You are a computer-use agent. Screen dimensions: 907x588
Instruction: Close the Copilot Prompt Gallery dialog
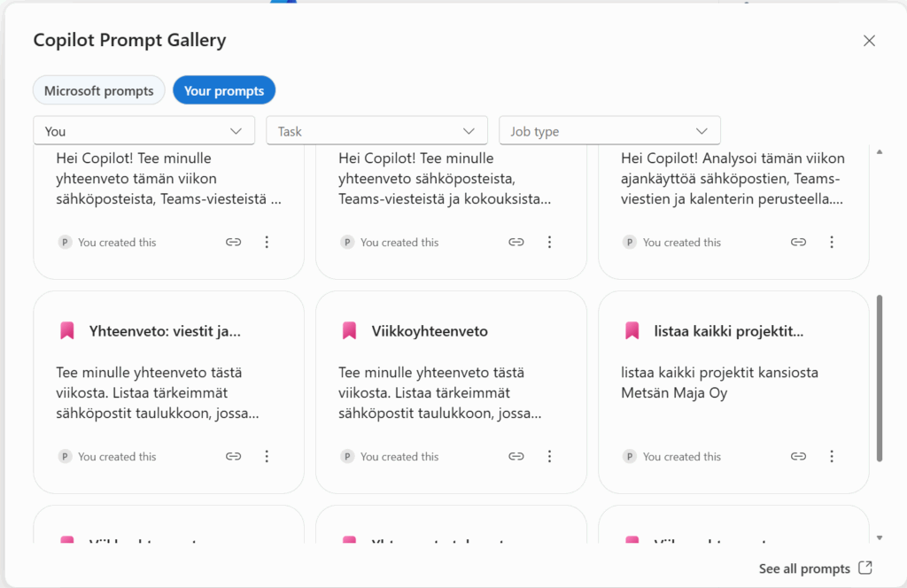coord(869,41)
